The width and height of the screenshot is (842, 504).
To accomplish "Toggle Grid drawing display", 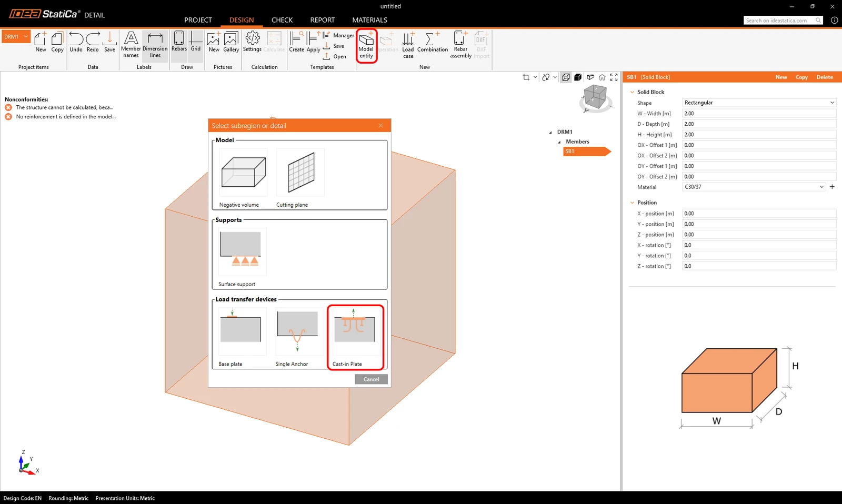I will tap(196, 42).
